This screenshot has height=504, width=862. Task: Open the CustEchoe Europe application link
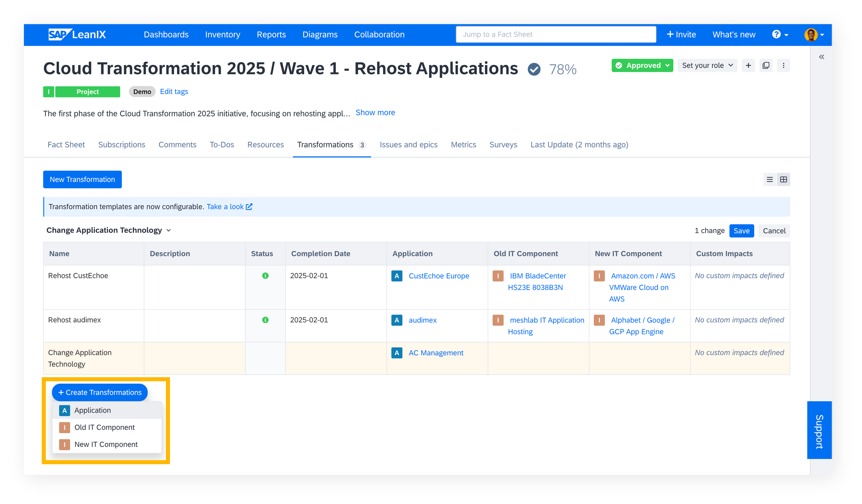tap(439, 276)
